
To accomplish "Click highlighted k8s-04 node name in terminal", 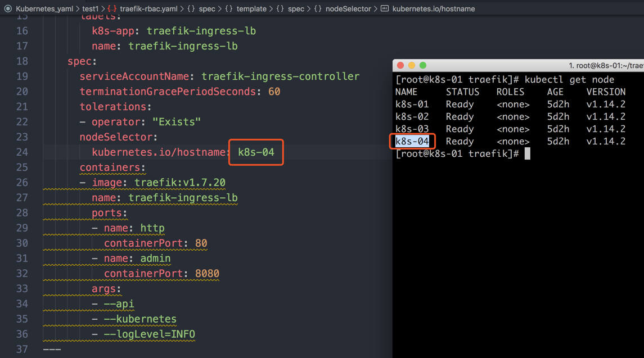I will [x=412, y=141].
